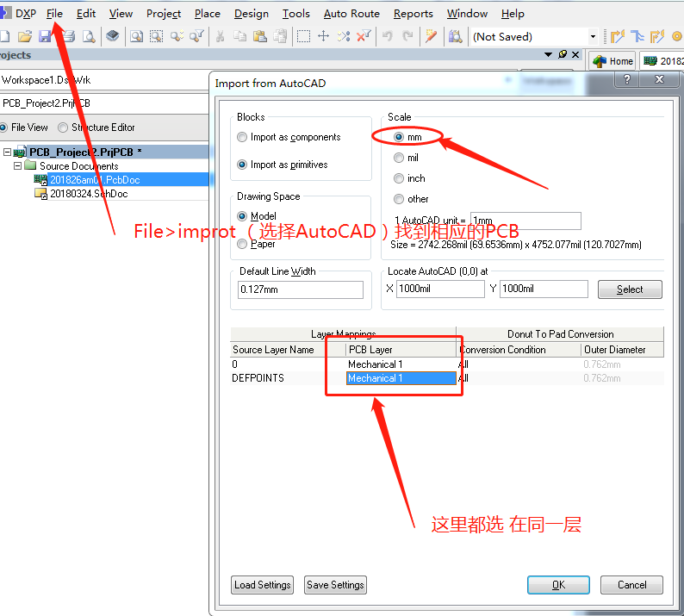684x616 pixels.
Task: Click the Print Preview icon
Action: pos(89,36)
